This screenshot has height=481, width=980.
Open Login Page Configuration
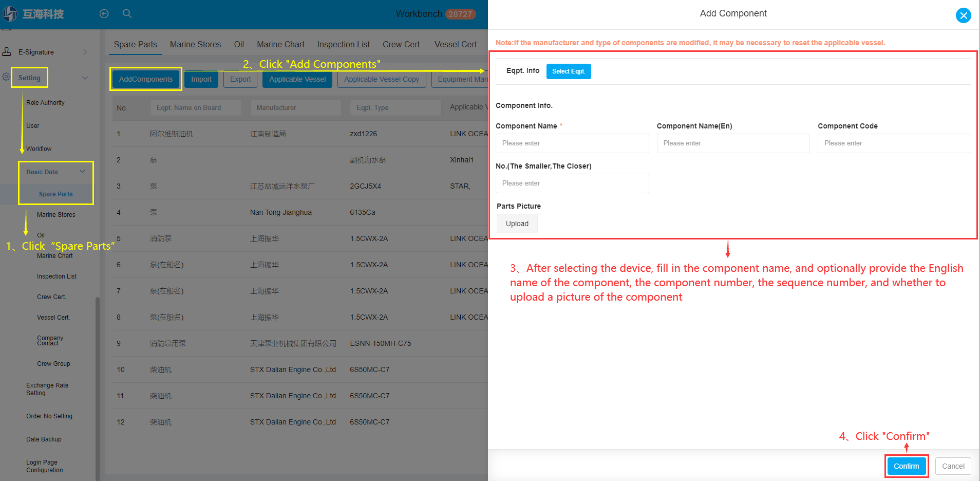45,466
